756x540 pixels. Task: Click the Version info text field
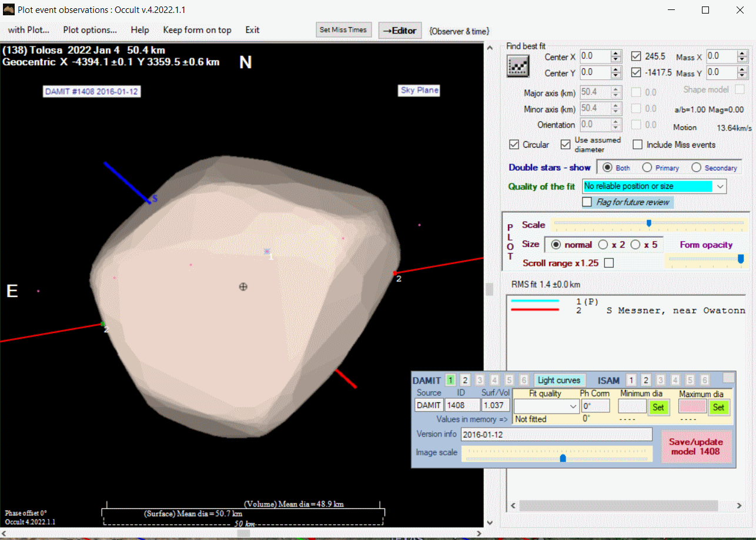pyautogui.click(x=556, y=435)
